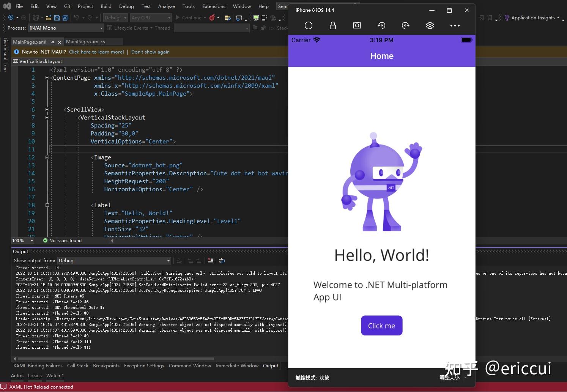The width and height of the screenshot is (567, 392).
Task: Pin the MainPage.xaml tab
Action: click(52, 42)
